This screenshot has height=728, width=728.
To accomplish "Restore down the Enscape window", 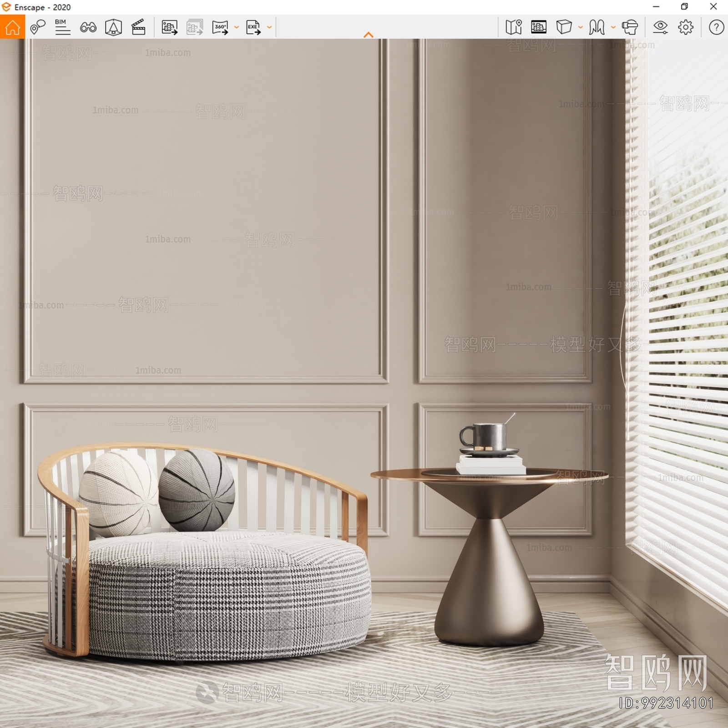I will (x=684, y=7).
